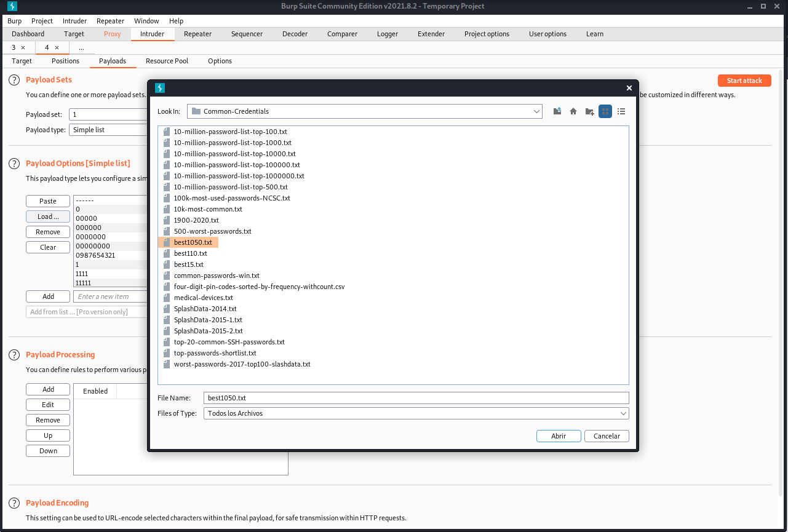The height and width of the screenshot is (532, 788).
Task: Select 500-worst-passwords.txt
Action: pos(212,231)
